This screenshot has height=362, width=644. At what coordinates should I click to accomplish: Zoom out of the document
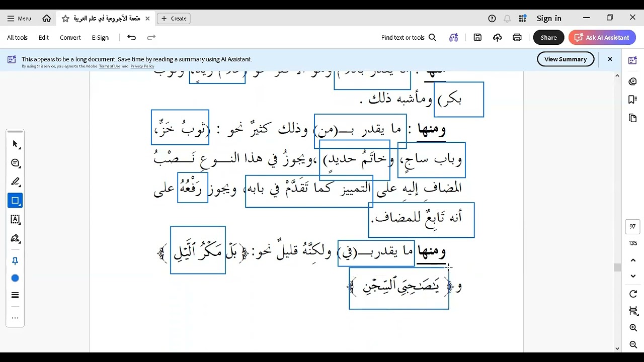(633, 345)
